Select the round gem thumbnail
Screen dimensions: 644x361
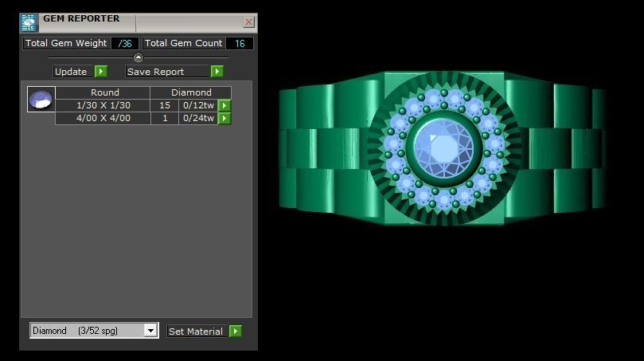(41, 99)
